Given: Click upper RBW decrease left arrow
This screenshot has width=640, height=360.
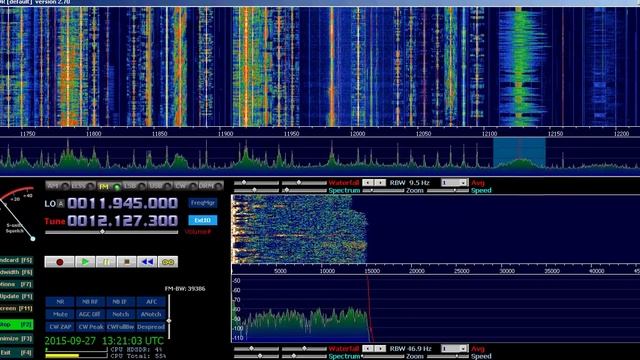Looking at the screenshot, I should (x=368, y=182).
